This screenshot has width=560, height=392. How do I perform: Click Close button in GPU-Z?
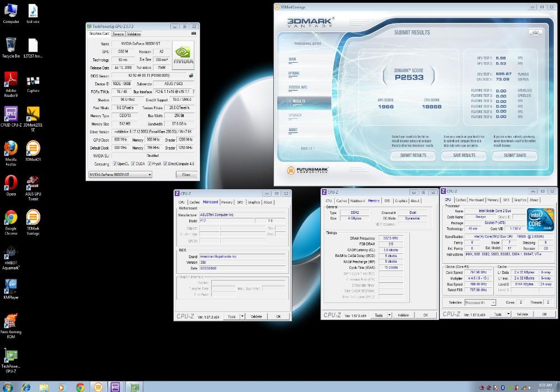coord(186,175)
